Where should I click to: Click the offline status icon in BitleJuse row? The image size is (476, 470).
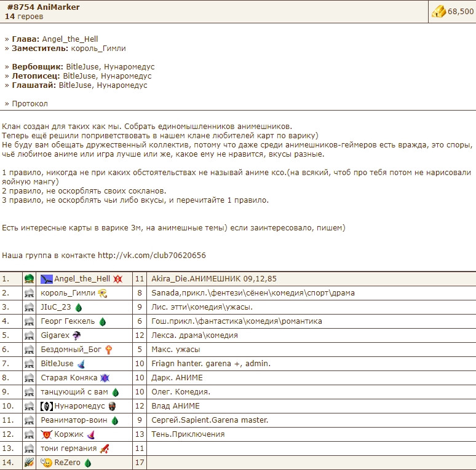(x=29, y=364)
